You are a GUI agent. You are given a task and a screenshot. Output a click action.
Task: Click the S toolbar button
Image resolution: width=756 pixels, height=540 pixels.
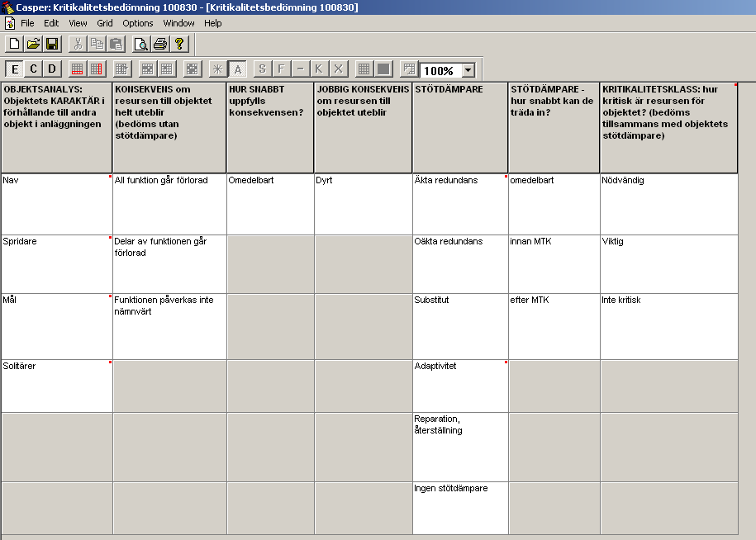262,69
